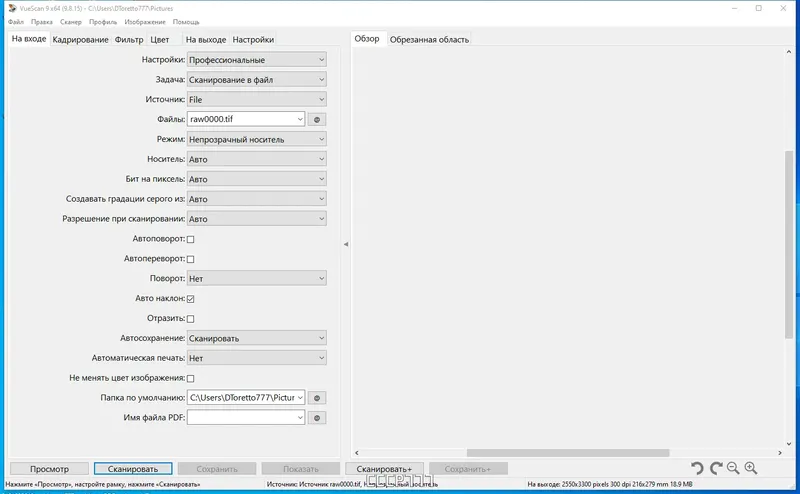800x494 pixels.
Task: Open Разрешение при сканировании dropdown
Action: tap(257, 219)
